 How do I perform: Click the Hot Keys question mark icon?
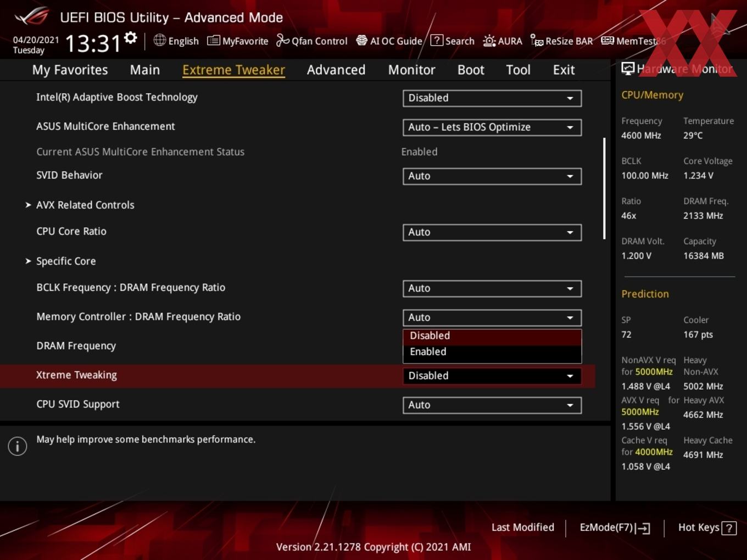coord(729,528)
